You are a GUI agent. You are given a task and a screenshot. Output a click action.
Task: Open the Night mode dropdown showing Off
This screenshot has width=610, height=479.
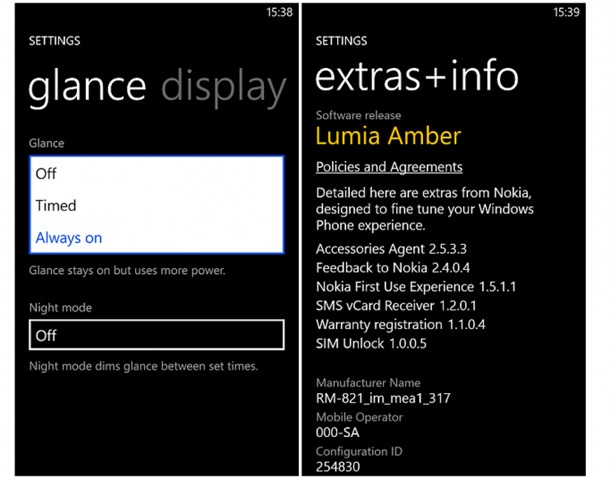pyautogui.click(x=156, y=335)
